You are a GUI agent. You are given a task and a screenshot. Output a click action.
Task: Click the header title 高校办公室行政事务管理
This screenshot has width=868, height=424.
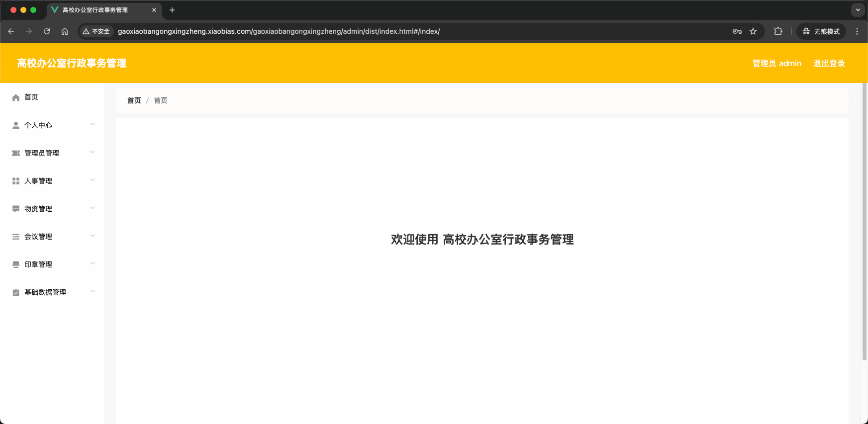[72, 63]
